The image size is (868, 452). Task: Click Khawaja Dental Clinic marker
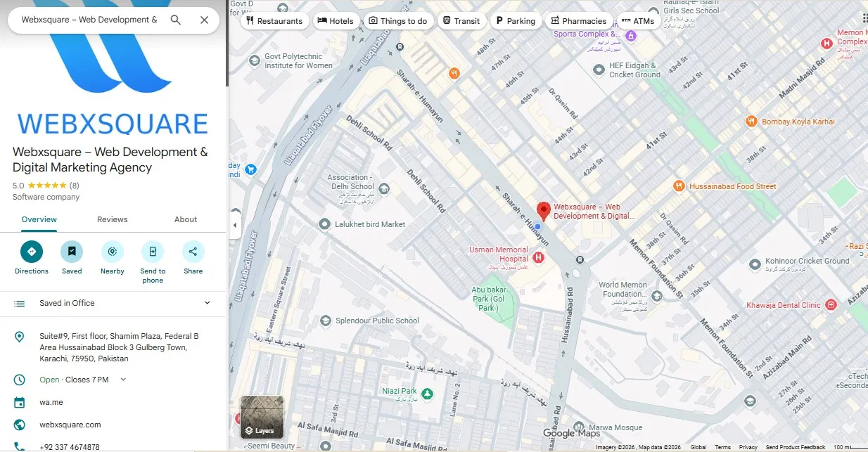point(831,305)
